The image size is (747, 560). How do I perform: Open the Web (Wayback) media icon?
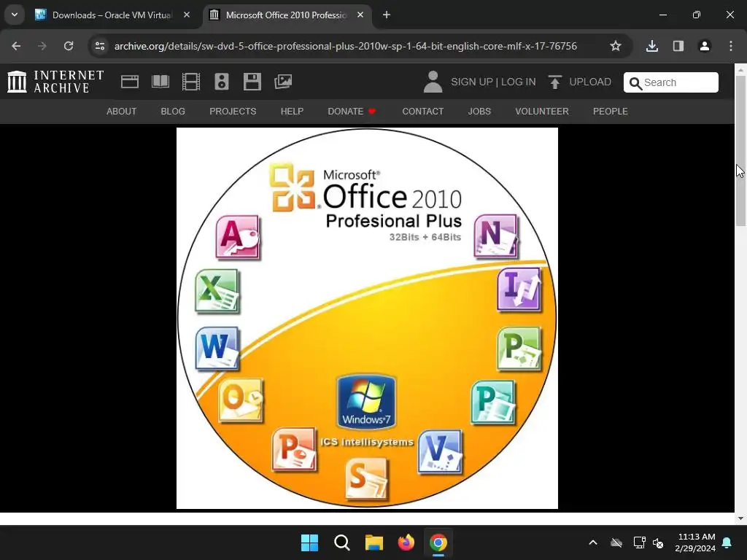[130, 82]
